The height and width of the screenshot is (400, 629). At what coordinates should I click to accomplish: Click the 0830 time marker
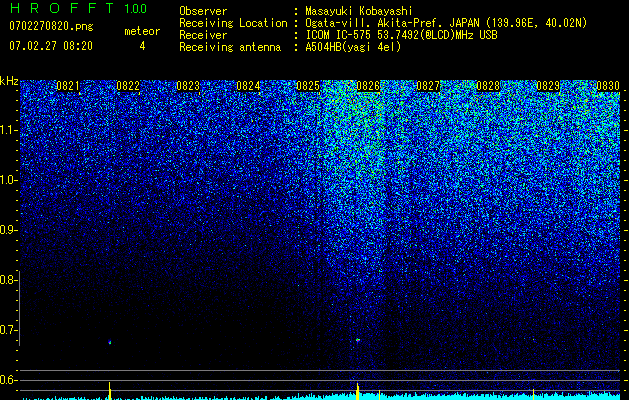tap(608, 86)
